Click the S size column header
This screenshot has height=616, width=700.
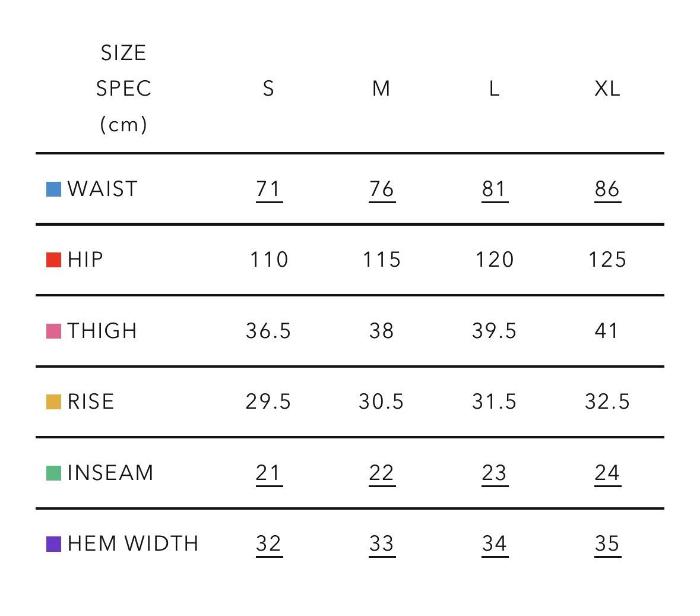click(x=268, y=89)
